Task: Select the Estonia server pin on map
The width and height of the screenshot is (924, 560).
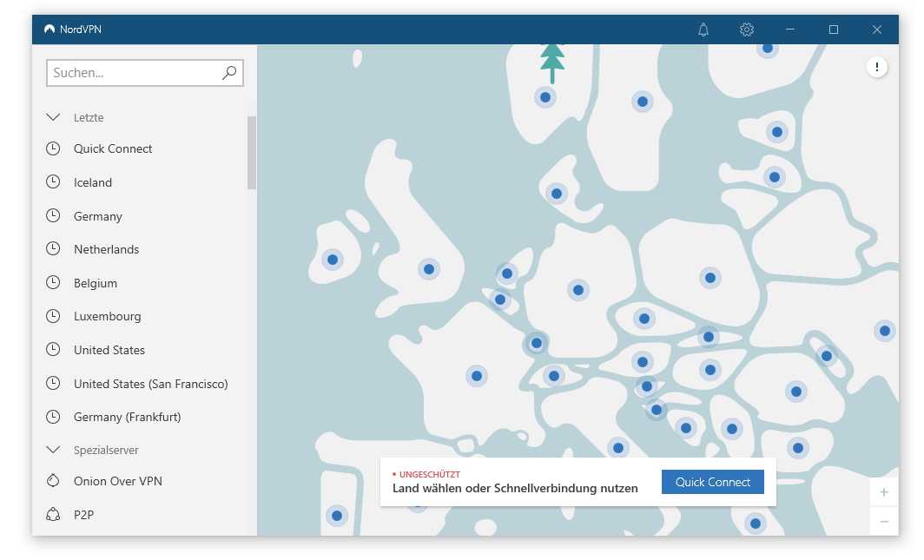Action: tap(777, 132)
